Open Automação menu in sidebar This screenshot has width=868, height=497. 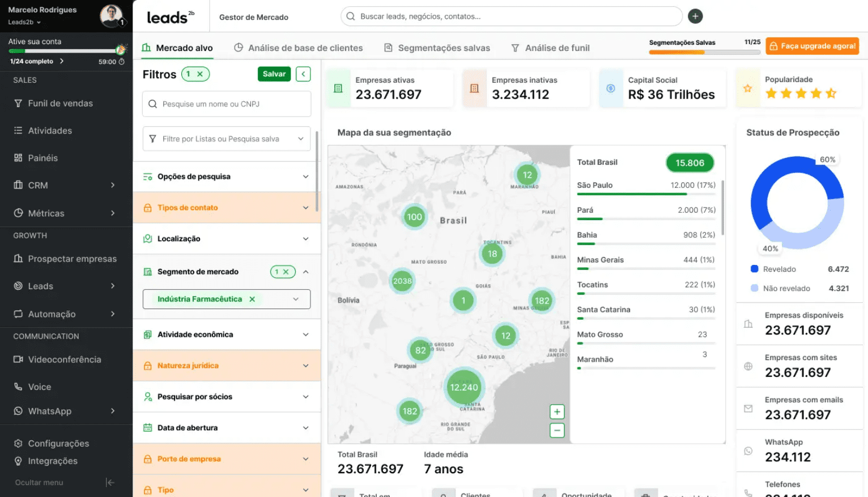pos(66,314)
